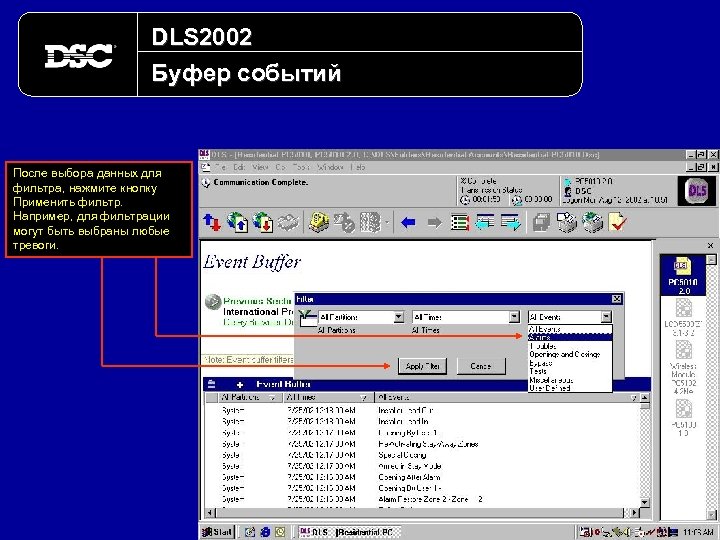Click the global upload globe icon

pos(237,223)
